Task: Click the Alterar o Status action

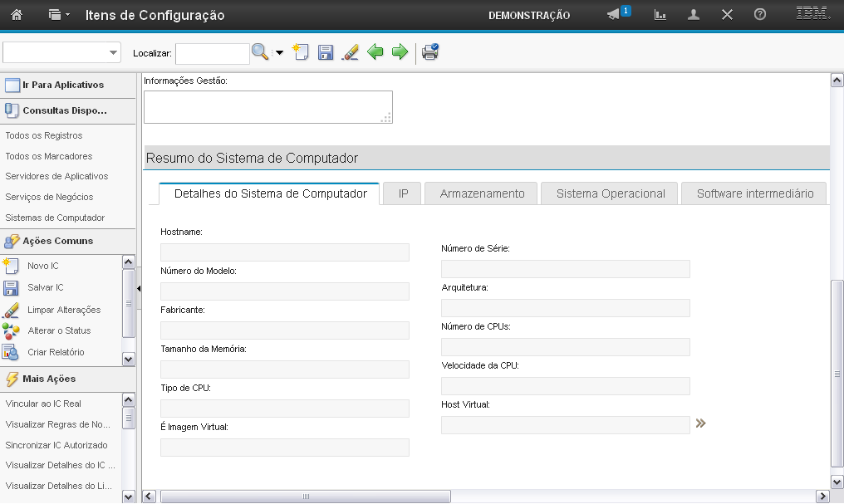Action: tap(59, 330)
